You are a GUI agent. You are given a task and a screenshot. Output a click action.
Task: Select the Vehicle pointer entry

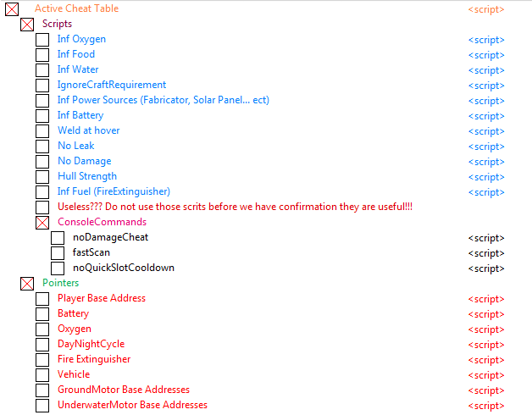tap(74, 374)
